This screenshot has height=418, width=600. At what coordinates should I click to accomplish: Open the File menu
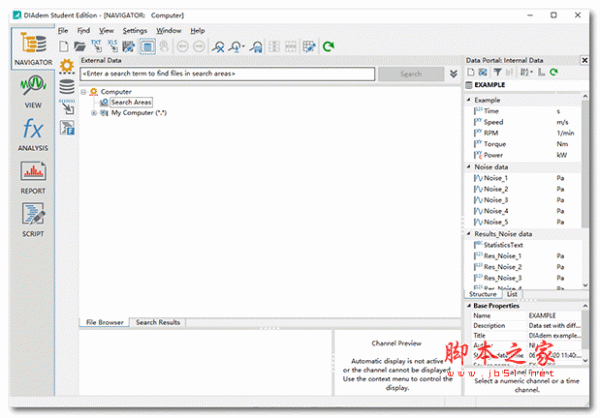(x=63, y=31)
